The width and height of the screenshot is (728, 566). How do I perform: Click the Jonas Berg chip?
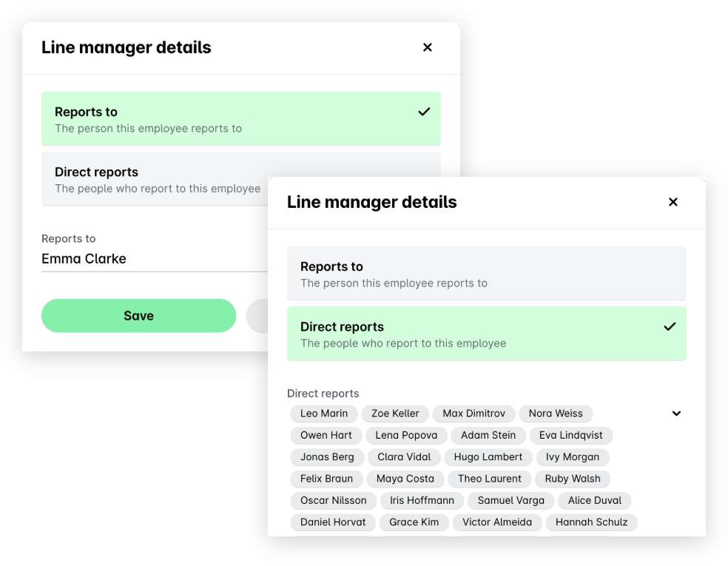tap(327, 457)
